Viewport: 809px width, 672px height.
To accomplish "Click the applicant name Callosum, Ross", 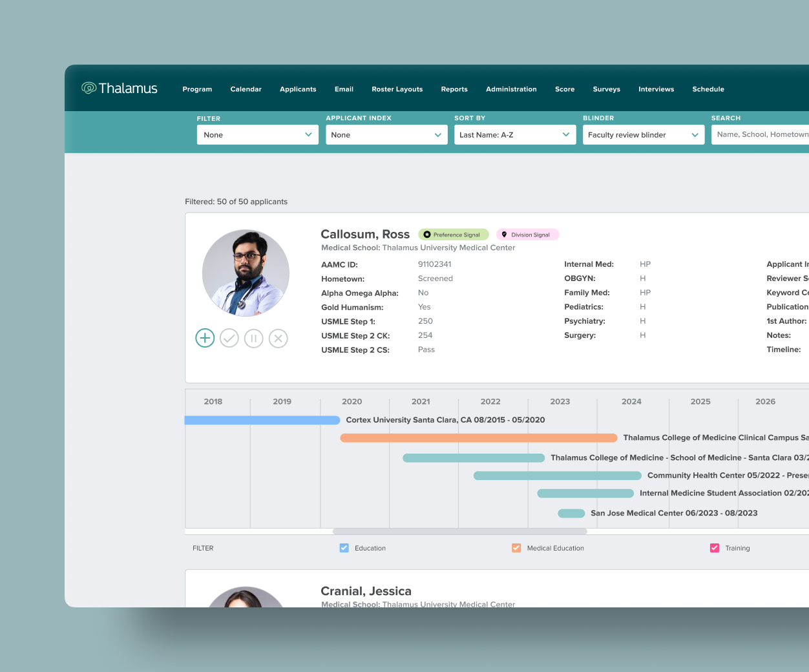I will [365, 234].
